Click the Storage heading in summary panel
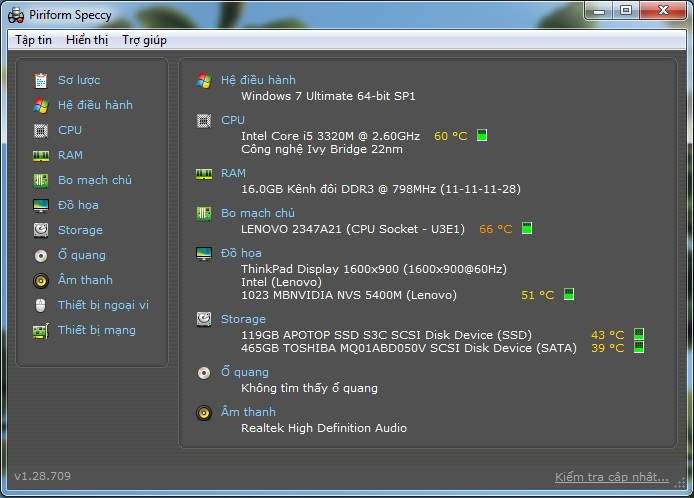 point(243,319)
